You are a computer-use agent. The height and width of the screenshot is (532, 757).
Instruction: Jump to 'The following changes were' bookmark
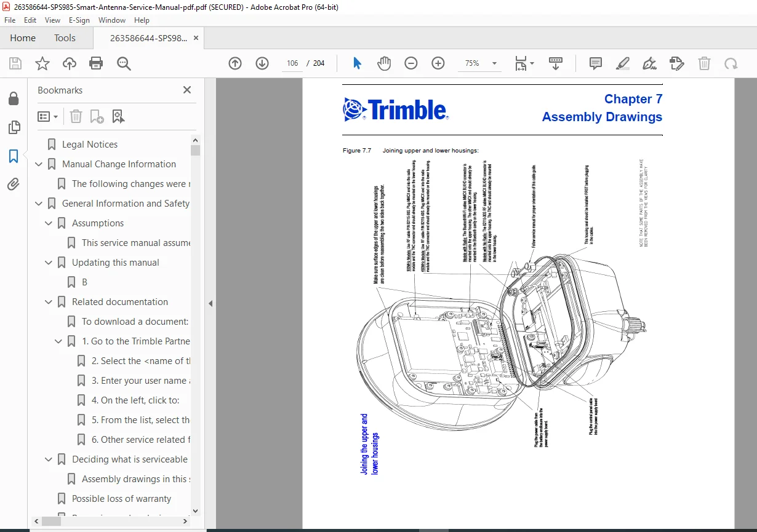[x=131, y=184]
